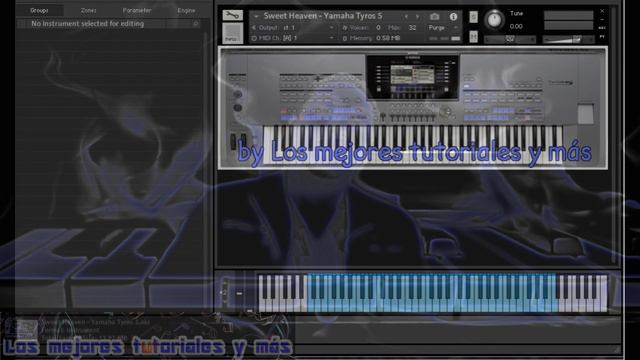Open instrument edit mode with wrench icon
This screenshot has height=360, width=640.
[233, 16]
